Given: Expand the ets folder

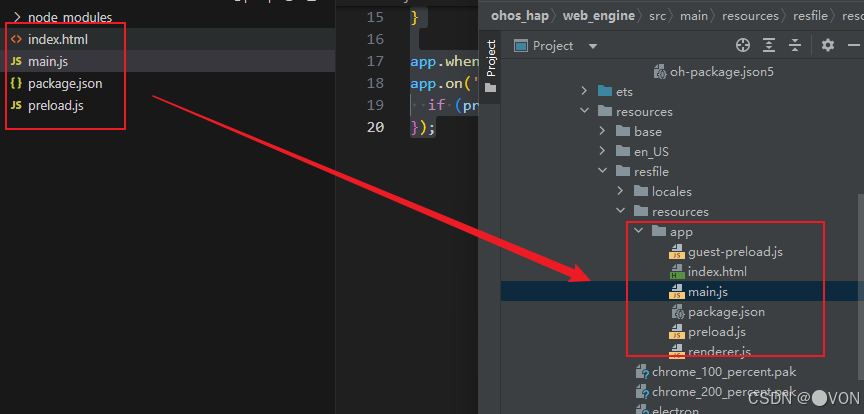Looking at the screenshot, I should [x=585, y=92].
